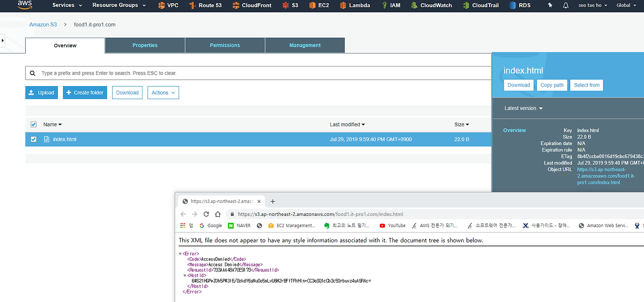
Task: Open the YouTube bookmark
Action: (x=392, y=225)
